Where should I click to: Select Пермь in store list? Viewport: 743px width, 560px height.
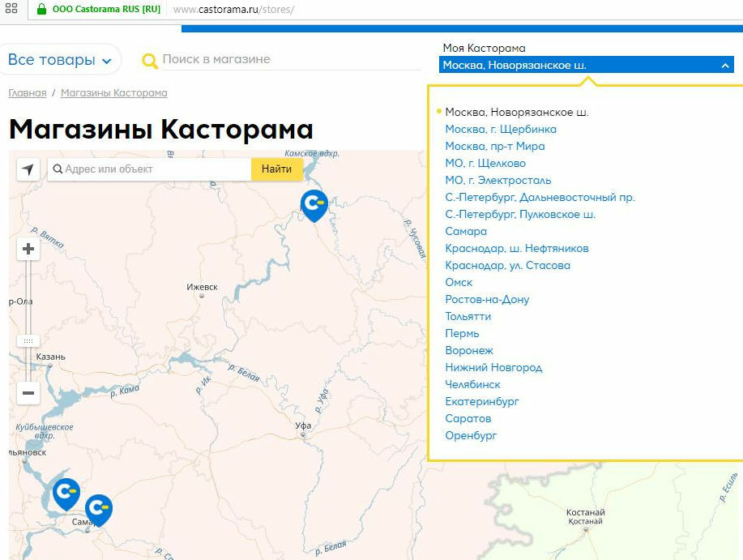pos(462,334)
